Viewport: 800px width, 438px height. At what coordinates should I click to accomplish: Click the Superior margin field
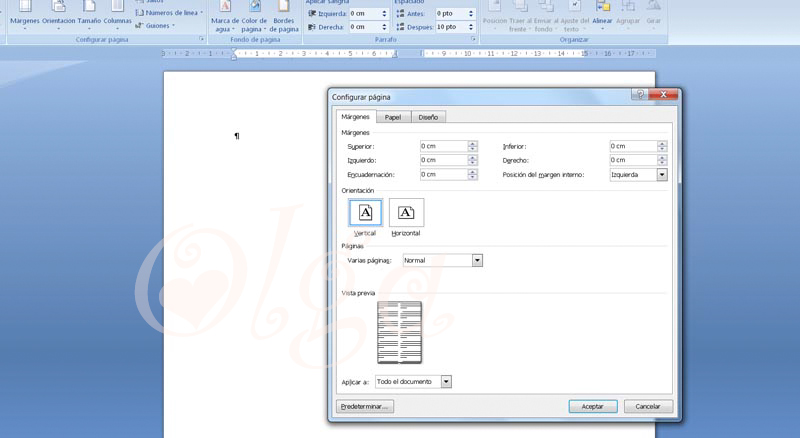[443, 146]
